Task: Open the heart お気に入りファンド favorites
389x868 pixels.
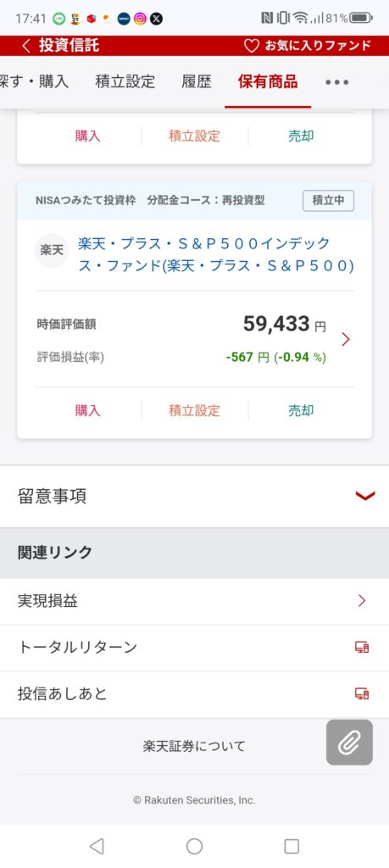Action: coord(307,46)
